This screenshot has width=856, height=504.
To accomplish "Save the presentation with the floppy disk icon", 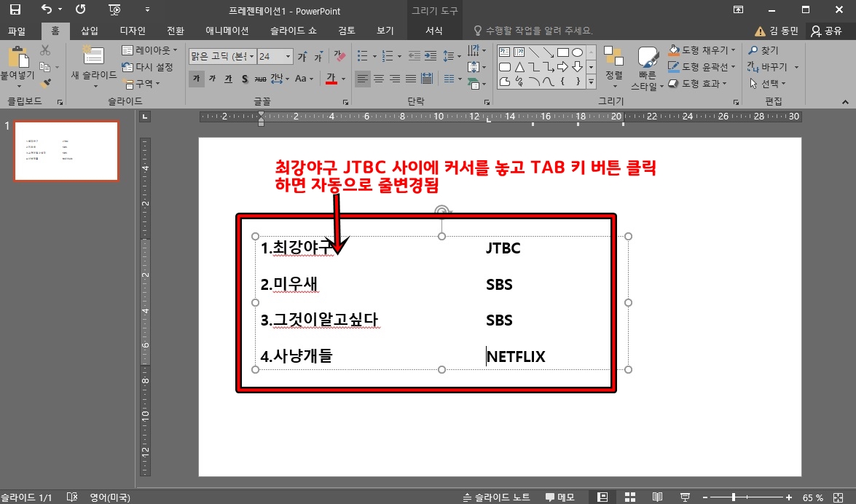I will pyautogui.click(x=15, y=9).
